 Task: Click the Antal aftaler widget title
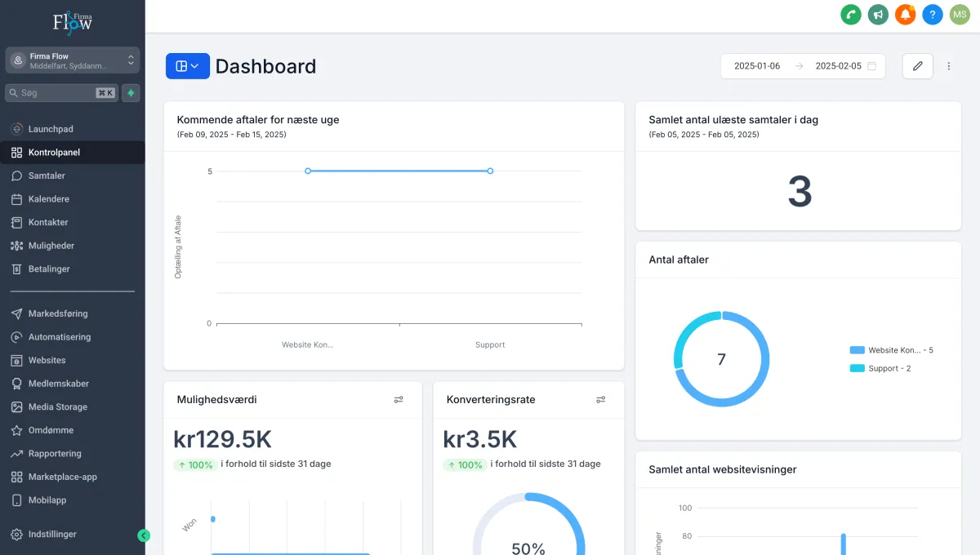coord(679,260)
